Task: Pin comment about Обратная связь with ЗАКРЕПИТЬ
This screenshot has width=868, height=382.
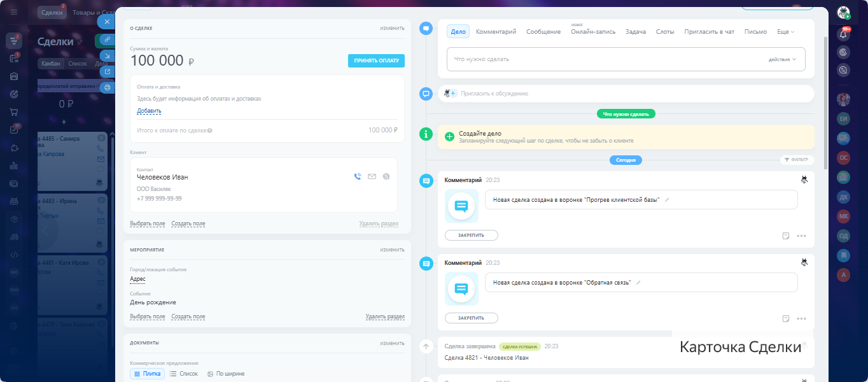Action: tap(471, 318)
